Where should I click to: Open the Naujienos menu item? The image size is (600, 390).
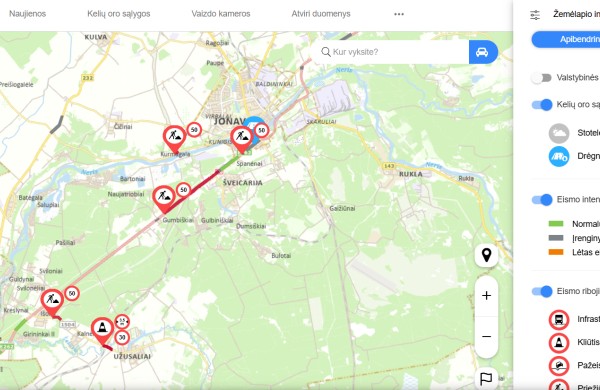(x=27, y=14)
